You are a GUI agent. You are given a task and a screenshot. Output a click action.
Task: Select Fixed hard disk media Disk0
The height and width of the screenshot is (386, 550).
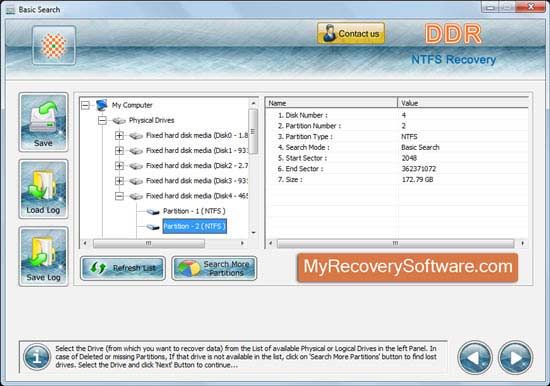196,135
